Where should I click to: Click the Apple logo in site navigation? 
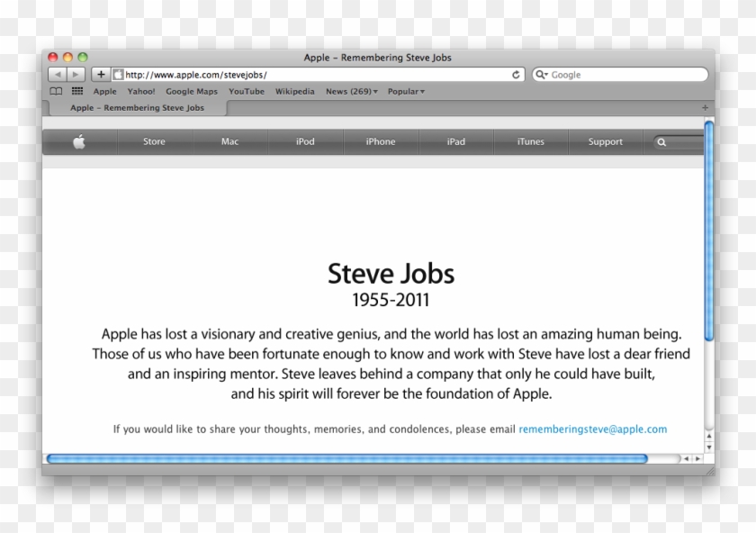tap(79, 141)
